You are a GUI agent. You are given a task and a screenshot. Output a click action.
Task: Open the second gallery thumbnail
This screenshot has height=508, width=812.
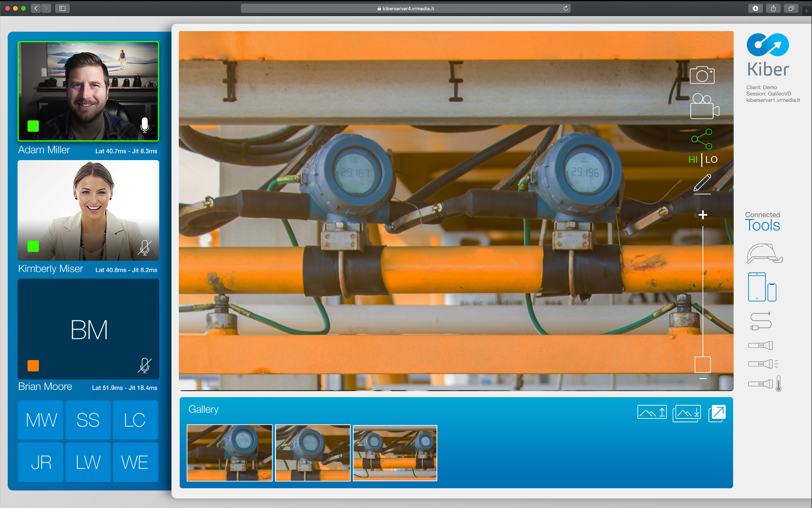pos(313,453)
